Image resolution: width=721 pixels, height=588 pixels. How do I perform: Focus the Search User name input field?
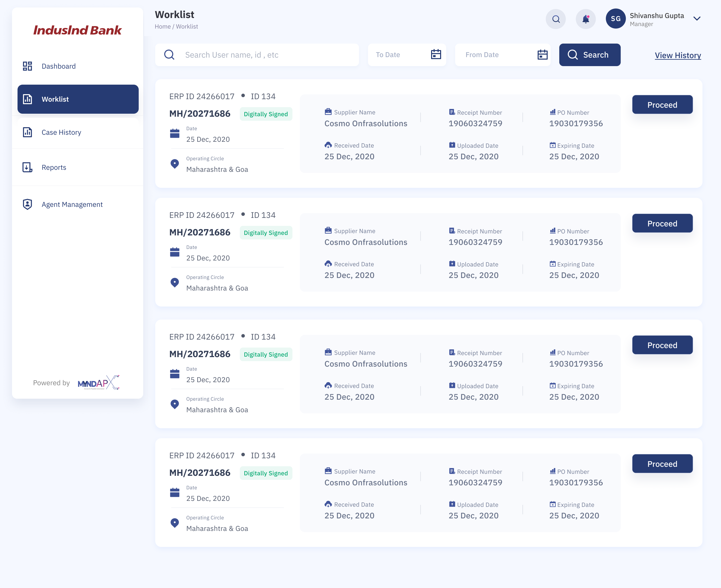(x=264, y=55)
